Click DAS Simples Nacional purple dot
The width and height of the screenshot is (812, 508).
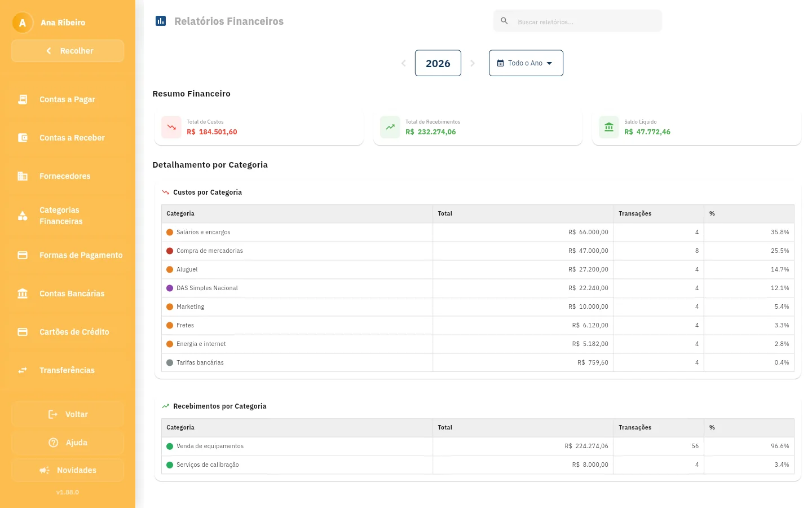click(x=170, y=288)
